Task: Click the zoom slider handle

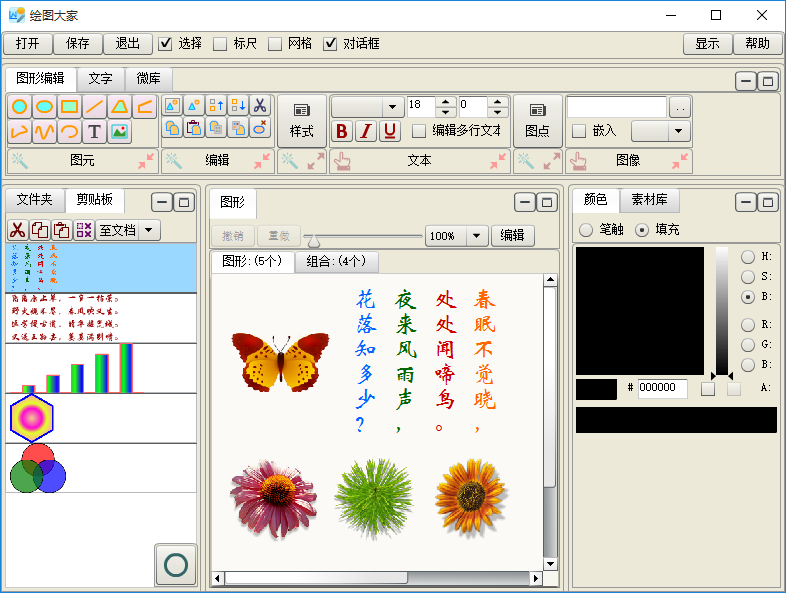Action: point(314,242)
